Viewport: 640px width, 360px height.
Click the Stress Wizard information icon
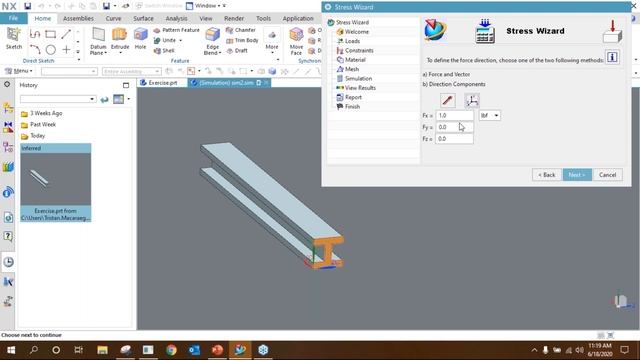[612, 57]
